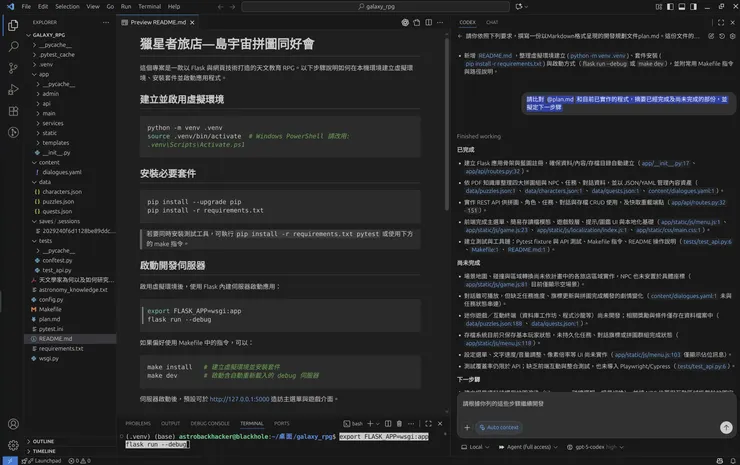Go back with the navigation arrow
740x465 pixels.
pyautogui.click(x=220, y=7)
